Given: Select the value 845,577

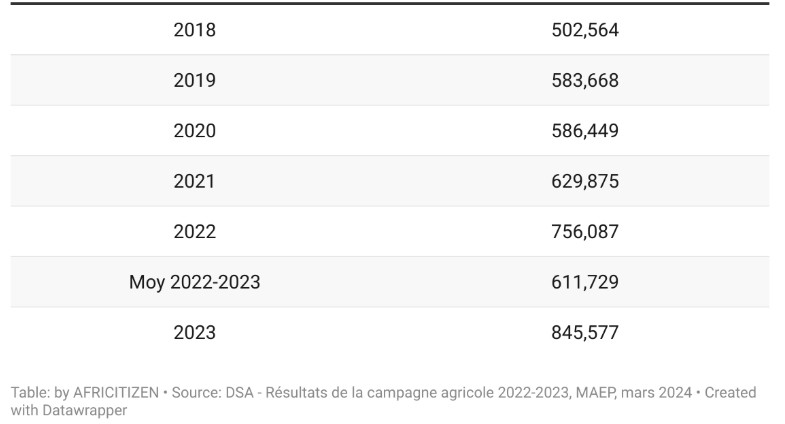Looking at the screenshot, I should 585,333.
